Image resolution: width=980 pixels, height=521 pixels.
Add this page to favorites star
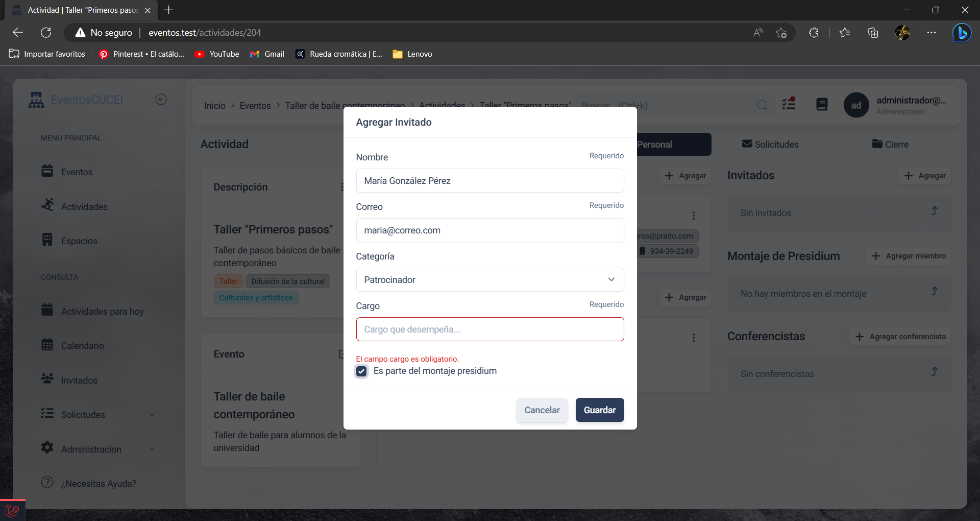781,33
